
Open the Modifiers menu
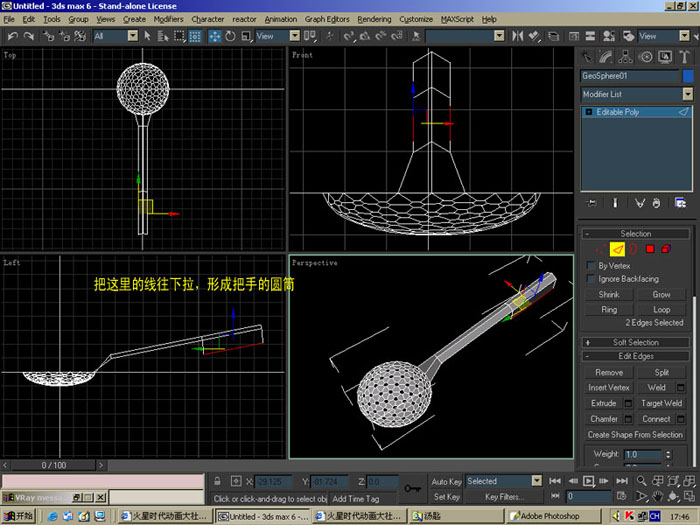(168, 19)
